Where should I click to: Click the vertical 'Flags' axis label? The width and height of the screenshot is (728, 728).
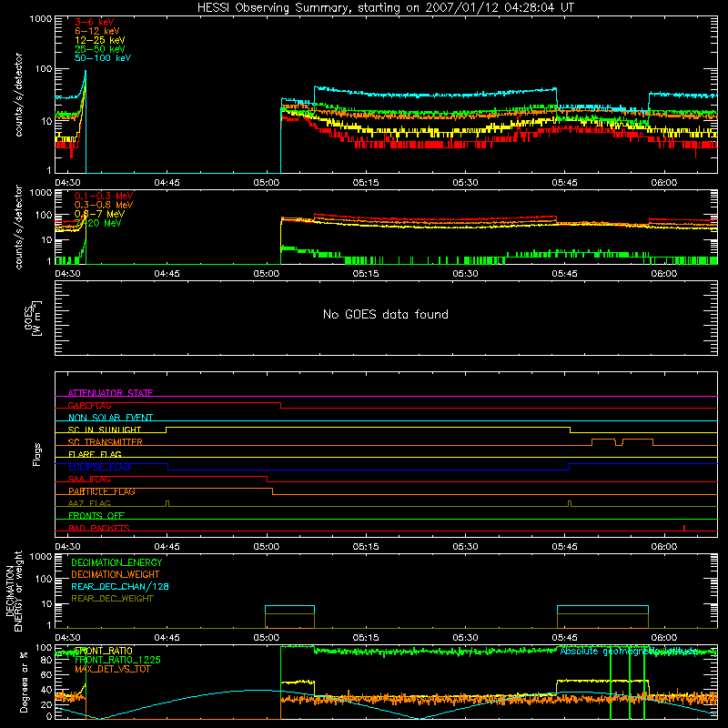36,454
